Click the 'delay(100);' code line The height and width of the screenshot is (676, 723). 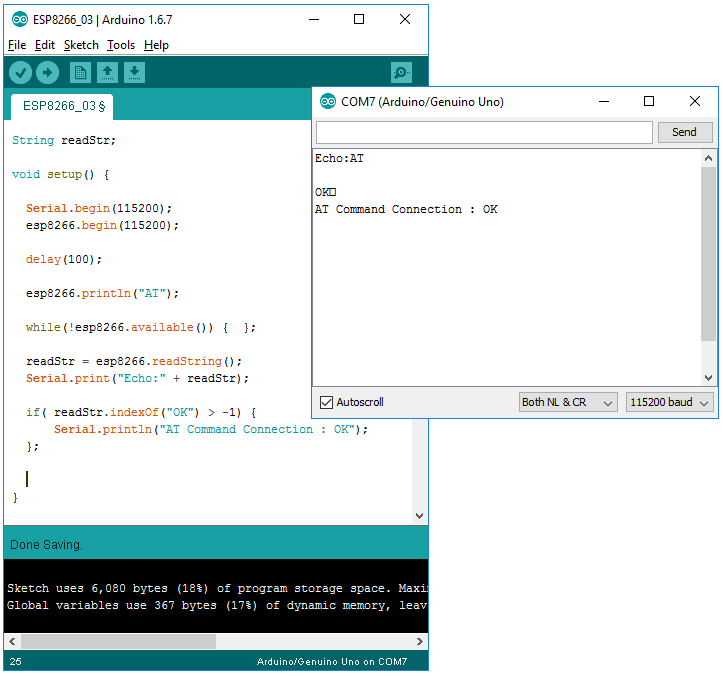click(x=64, y=260)
